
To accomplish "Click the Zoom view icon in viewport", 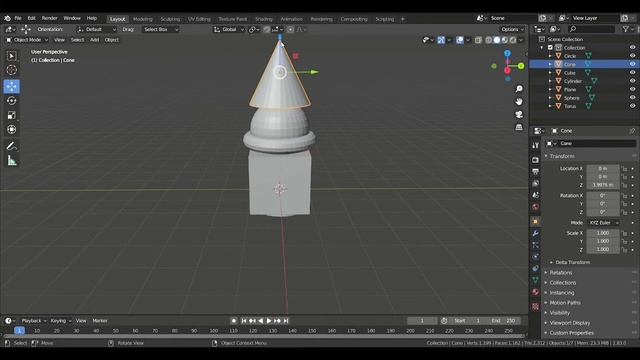I will [519, 89].
